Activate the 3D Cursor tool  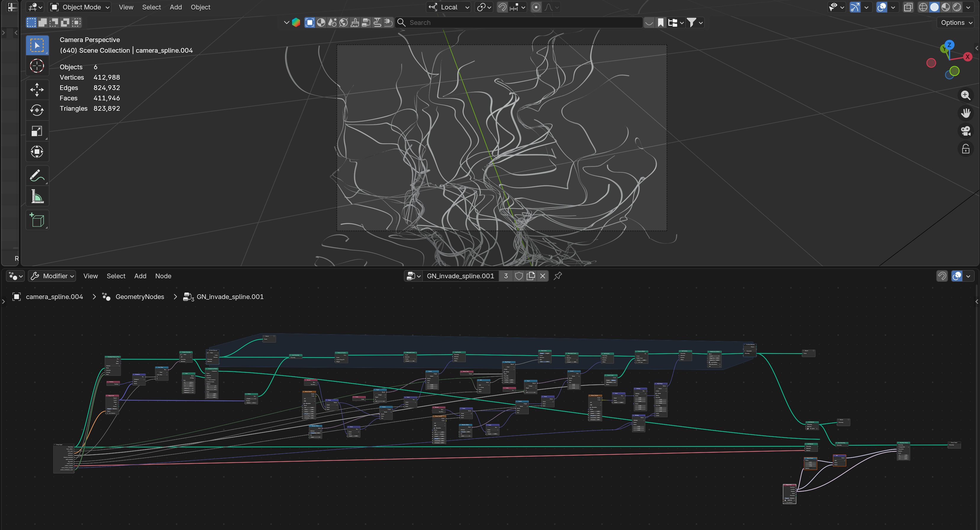click(37, 66)
